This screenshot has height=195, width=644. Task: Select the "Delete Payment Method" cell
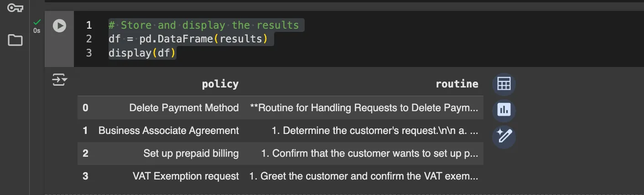(x=184, y=108)
